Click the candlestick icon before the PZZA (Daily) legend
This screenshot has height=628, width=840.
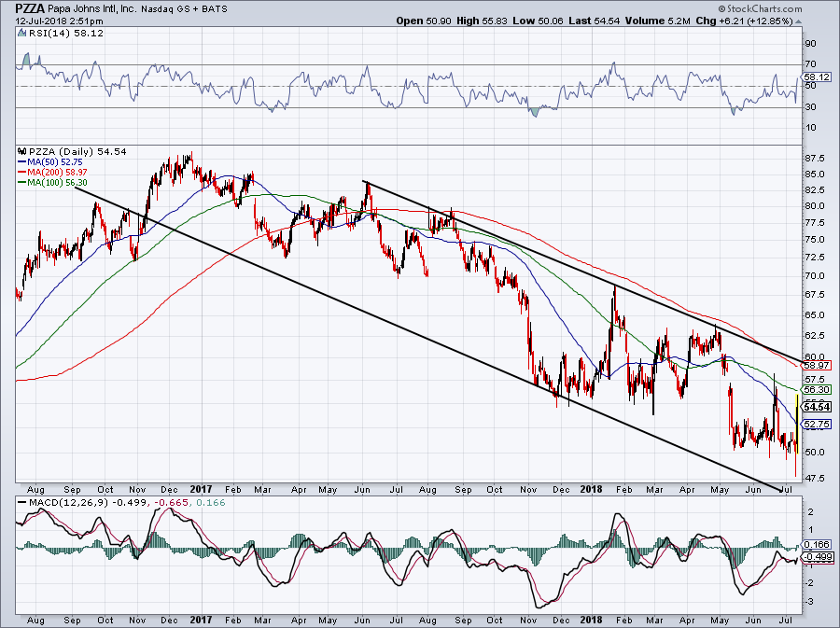point(21,151)
